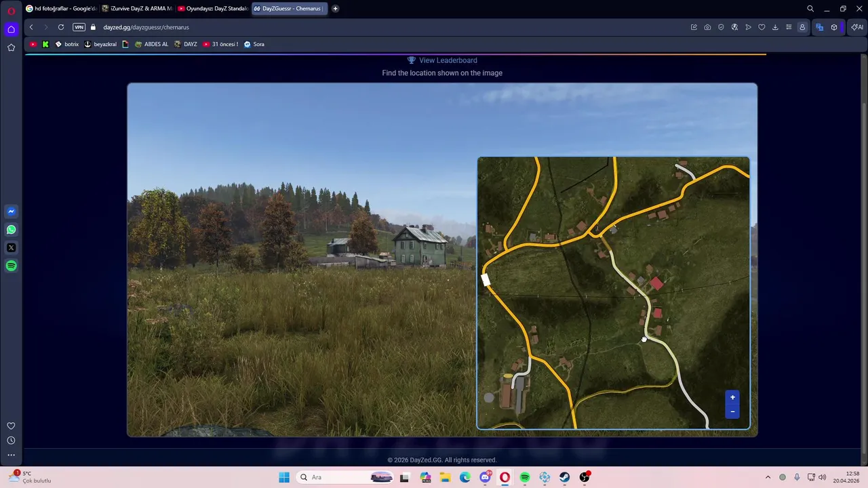The image size is (868, 488).
Task: Click the white marker on the map
Action: point(486,280)
